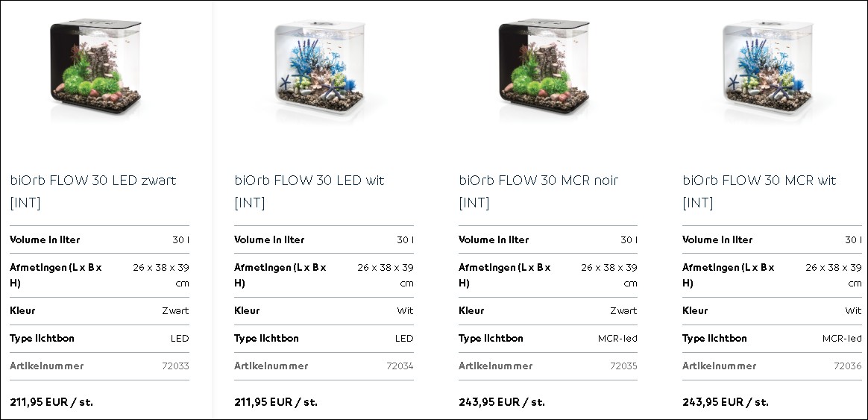Screen dimensions: 868x420
Task: Click the Afmetingen label of MCR wit
Action: click(729, 275)
